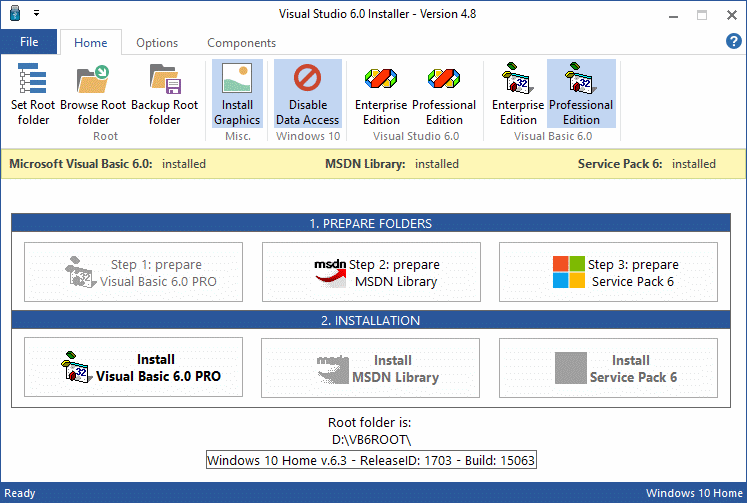Select Install Graphics in Misc. group
This screenshot has height=503, width=747.
pos(237,94)
